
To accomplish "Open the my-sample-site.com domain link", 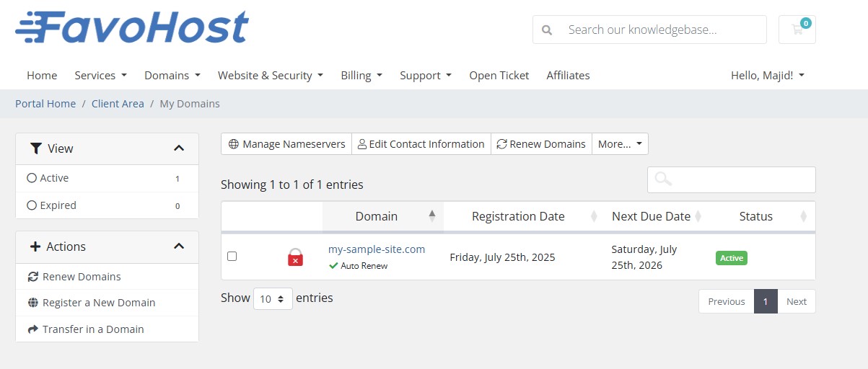I will click(x=377, y=249).
